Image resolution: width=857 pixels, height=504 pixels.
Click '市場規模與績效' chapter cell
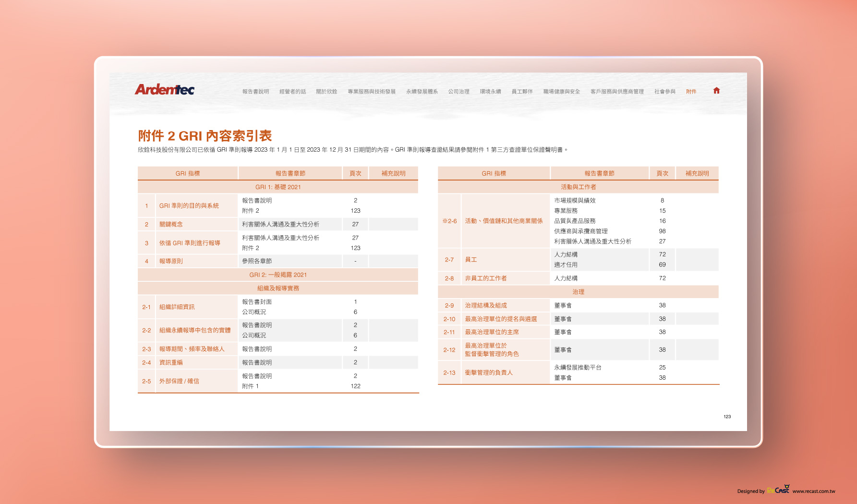(x=575, y=201)
